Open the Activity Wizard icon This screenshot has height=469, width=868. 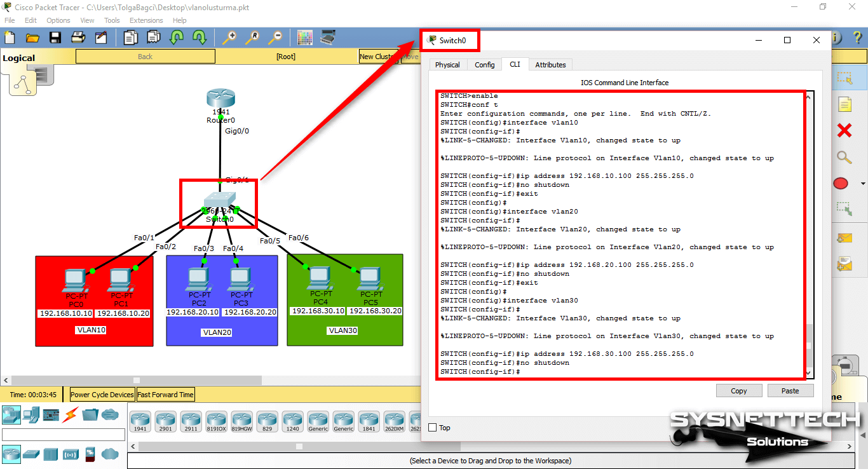101,37
